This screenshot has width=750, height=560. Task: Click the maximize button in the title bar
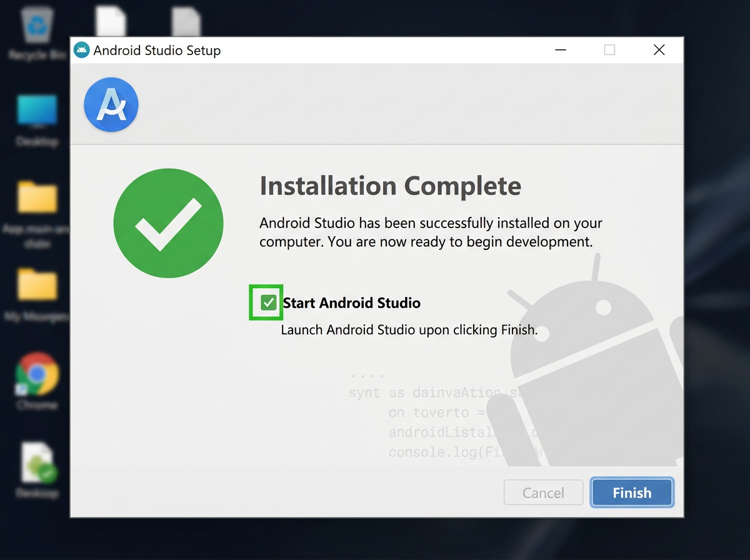pos(609,50)
